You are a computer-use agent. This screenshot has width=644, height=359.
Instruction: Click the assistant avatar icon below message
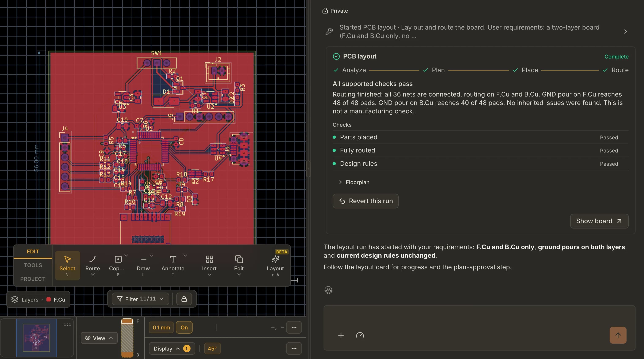pyautogui.click(x=328, y=290)
